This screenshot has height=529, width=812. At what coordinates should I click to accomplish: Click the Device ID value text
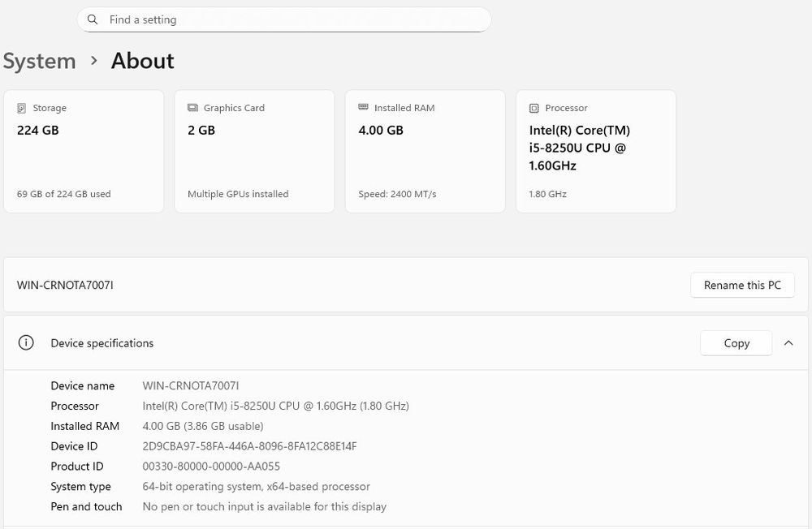(x=249, y=446)
